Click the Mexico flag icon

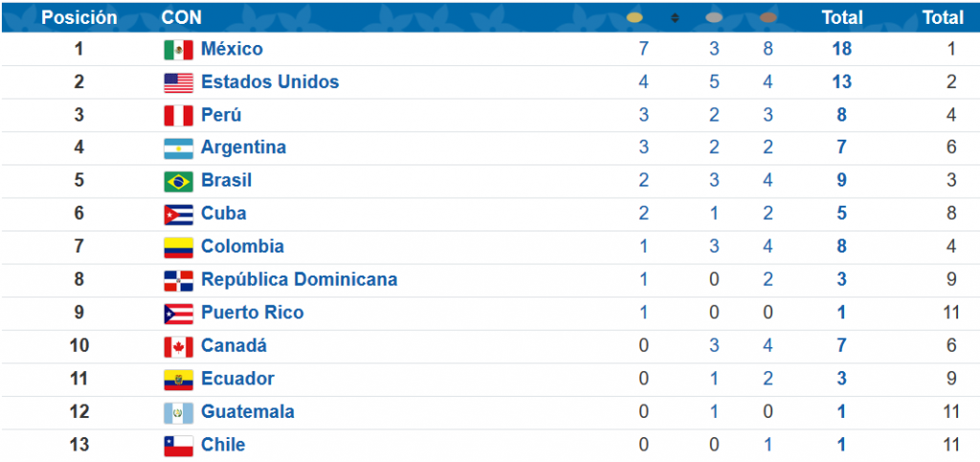pos(178,50)
